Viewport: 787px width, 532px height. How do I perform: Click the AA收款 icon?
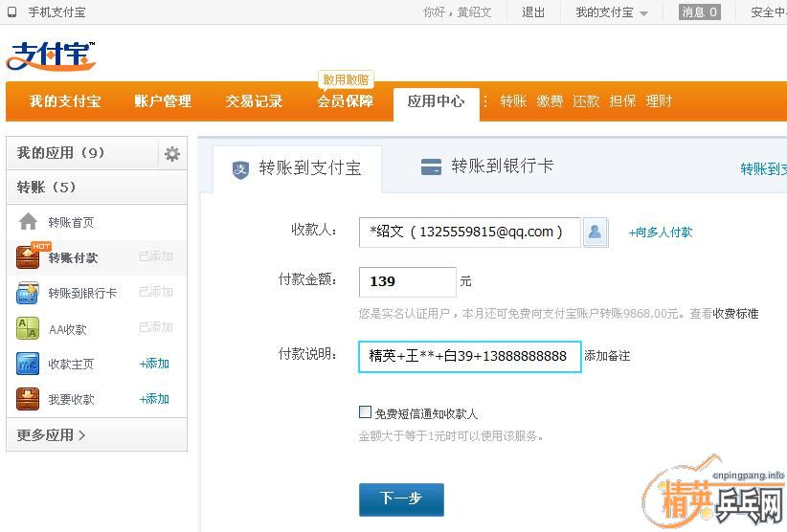(x=28, y=328)
